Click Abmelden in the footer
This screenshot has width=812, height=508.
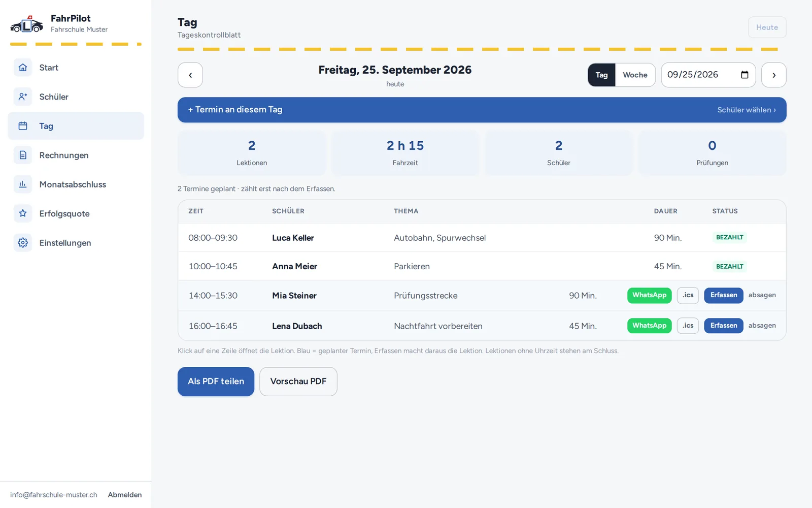[125, 495]
